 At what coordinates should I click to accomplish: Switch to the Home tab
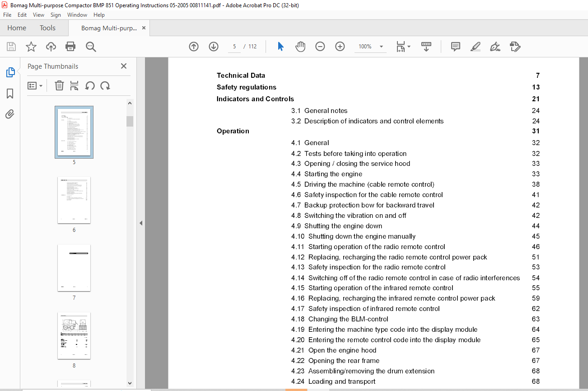[17, 28]
